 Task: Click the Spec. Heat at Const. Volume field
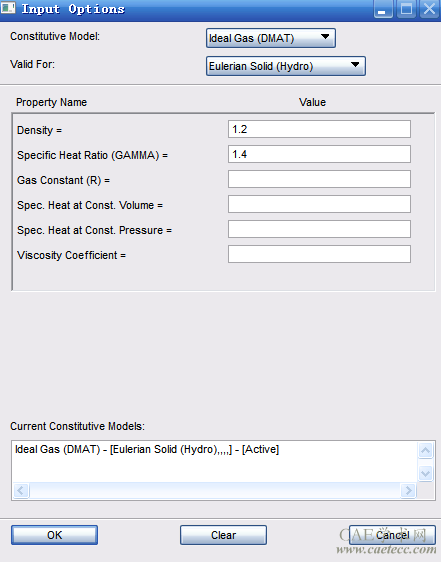[319, 204]
